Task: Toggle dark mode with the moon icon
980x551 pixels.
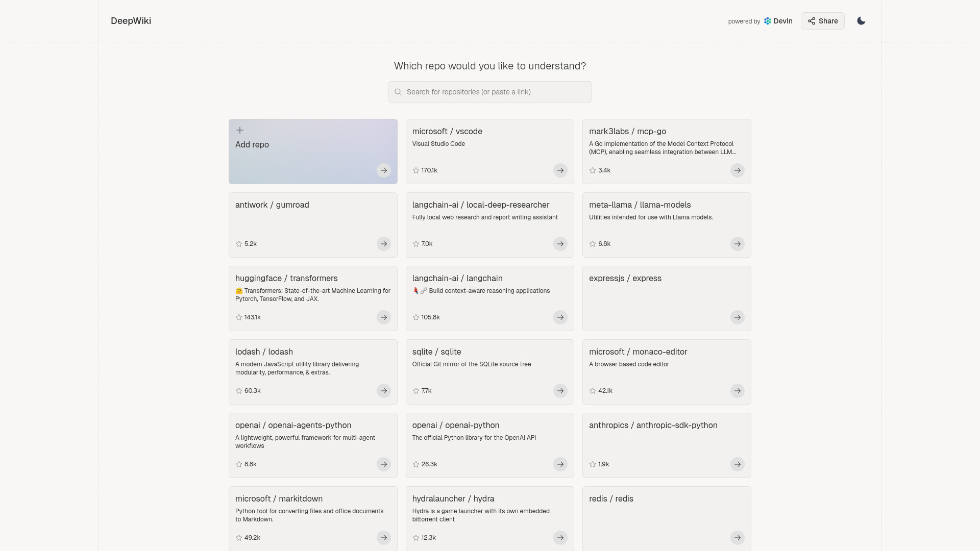Action: (861, 21)
